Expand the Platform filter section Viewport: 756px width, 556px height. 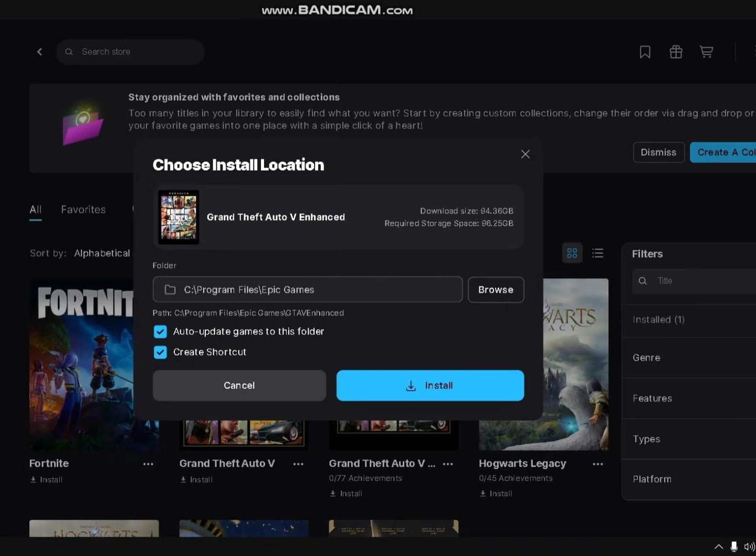pyautogui.click(x=689, y=479)
